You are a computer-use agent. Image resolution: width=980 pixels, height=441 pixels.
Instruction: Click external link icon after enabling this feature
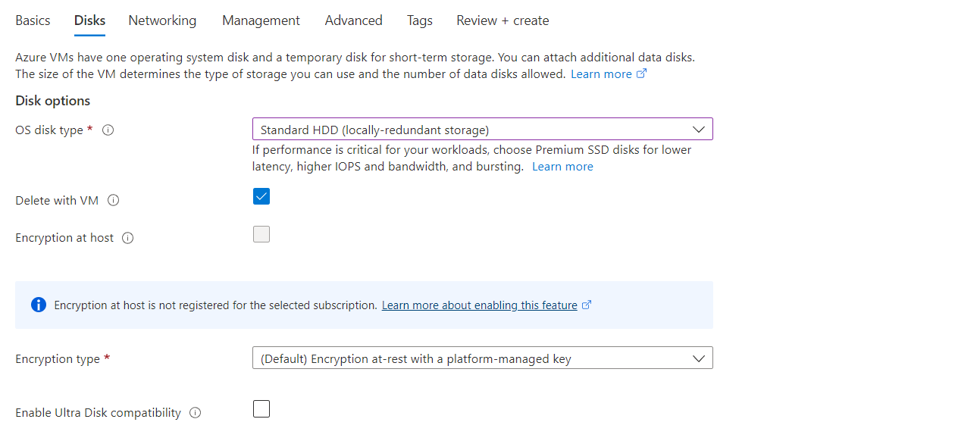587,305
